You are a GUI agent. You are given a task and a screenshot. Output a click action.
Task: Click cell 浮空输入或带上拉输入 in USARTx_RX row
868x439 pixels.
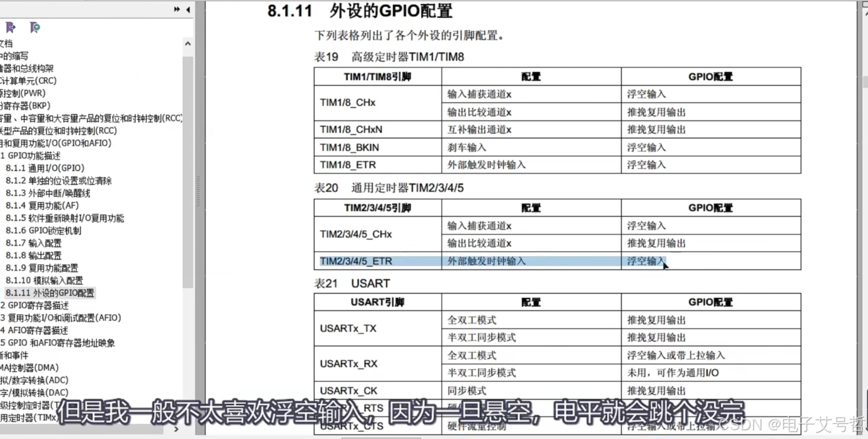(711, 355)
